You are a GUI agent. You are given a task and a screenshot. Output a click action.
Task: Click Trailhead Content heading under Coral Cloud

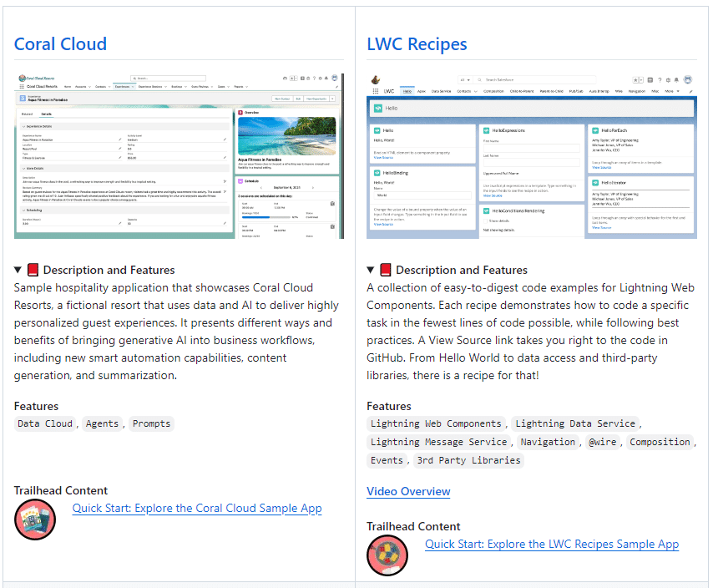pos(60,490)
